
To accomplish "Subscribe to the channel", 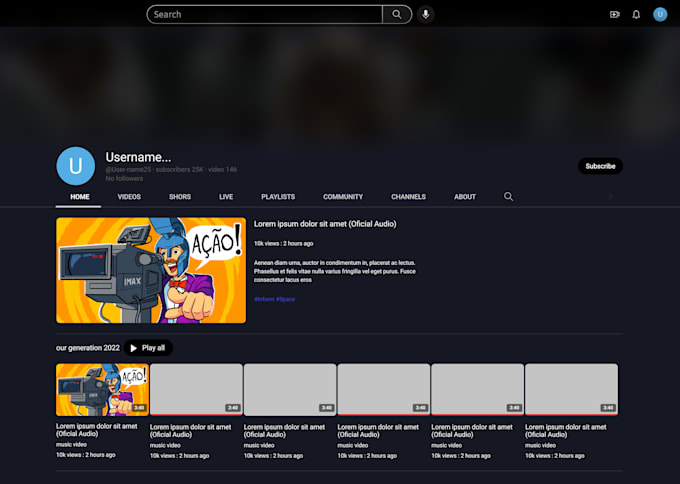I will coord(600,166).
